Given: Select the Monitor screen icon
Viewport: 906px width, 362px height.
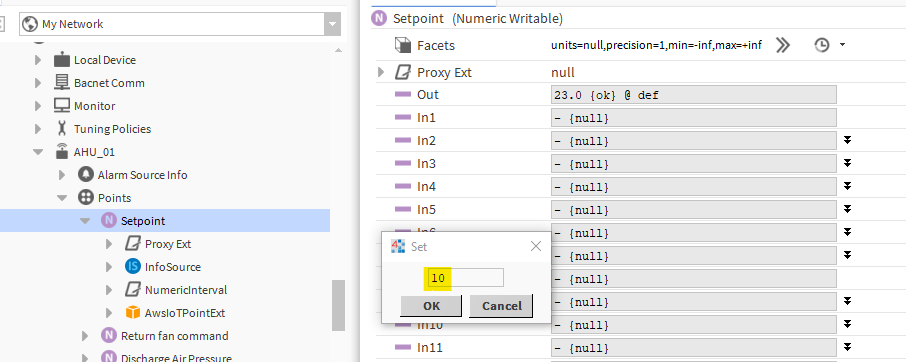Looking at the screenshot, I should 61,106.
